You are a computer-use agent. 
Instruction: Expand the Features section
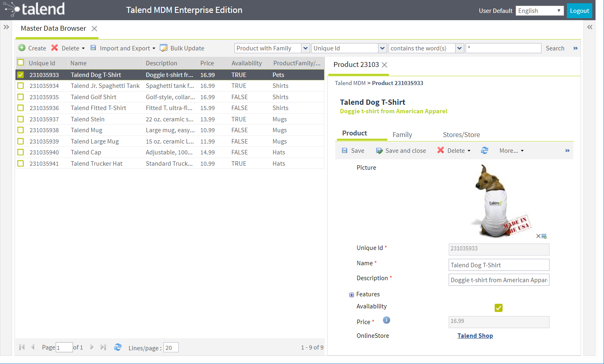(x=351, y=295)
